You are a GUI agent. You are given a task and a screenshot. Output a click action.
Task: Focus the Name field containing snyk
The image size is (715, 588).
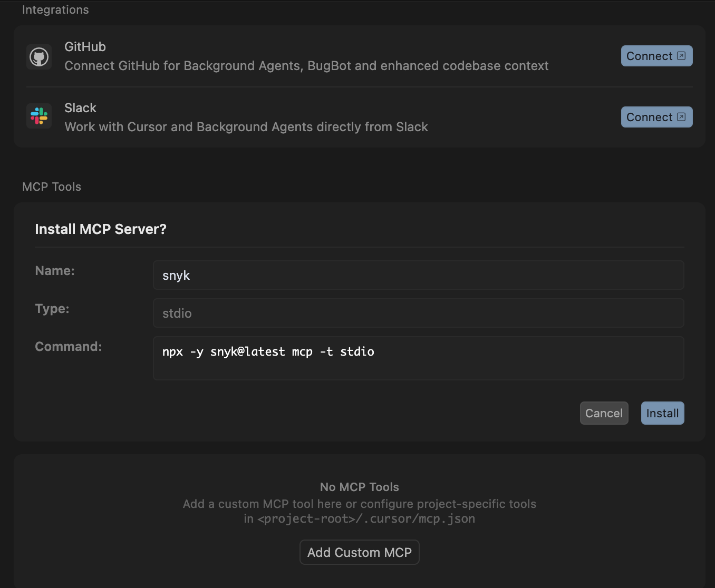click(x=418, y=275)
